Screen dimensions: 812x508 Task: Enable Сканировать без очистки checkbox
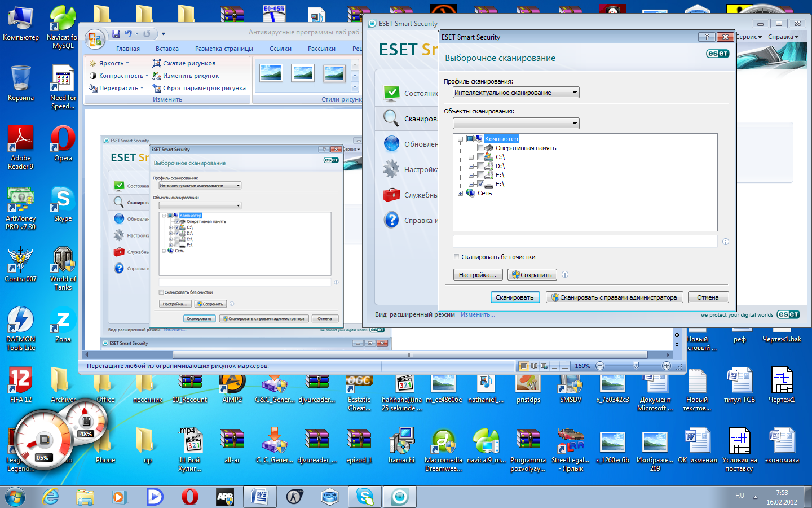[x=456, y=257]
